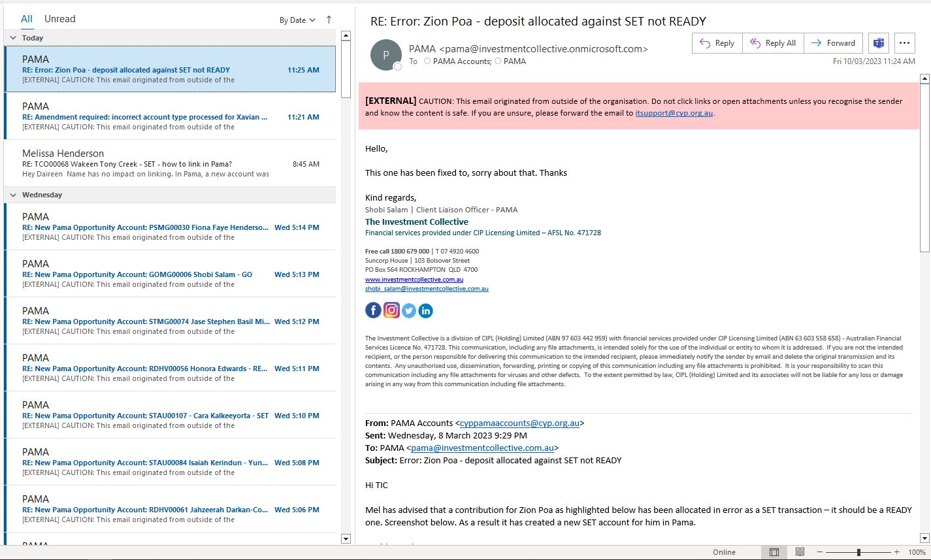Select the Unread messages tab
Image resolution: width=931 pixels, height=560 pixels.
[x=60, y=19]
